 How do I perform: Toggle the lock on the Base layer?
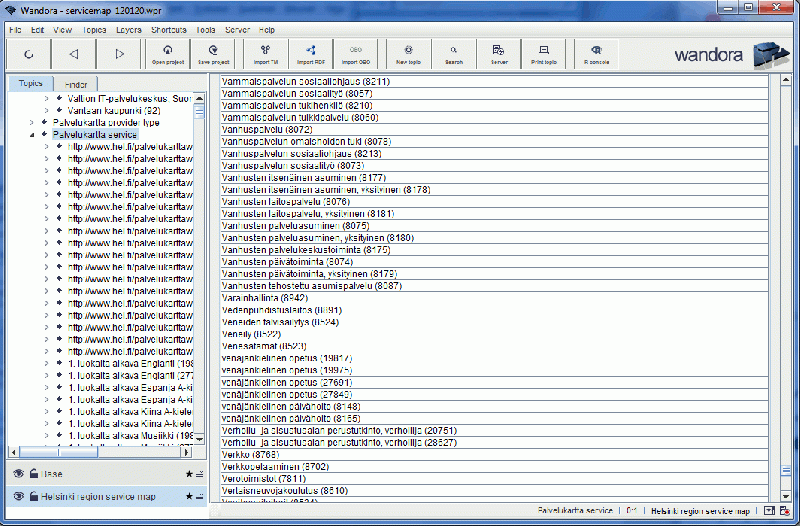point(33,473)
